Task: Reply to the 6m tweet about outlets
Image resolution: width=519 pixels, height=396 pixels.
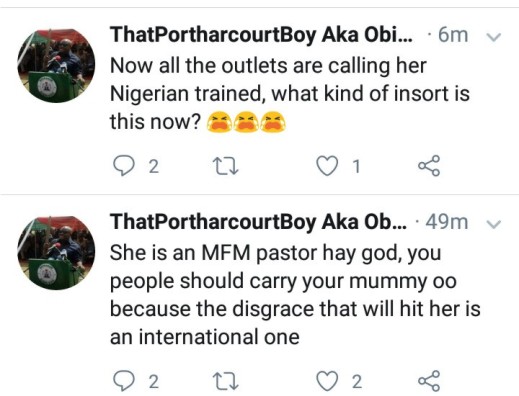Action: click(124, 166)
